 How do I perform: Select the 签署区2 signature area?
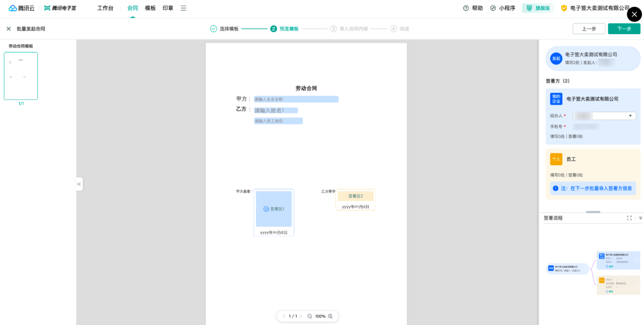[x=355, y=196]
